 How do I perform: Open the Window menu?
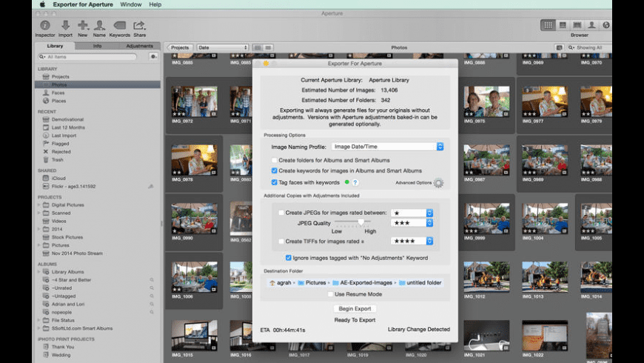pos(130,4)
